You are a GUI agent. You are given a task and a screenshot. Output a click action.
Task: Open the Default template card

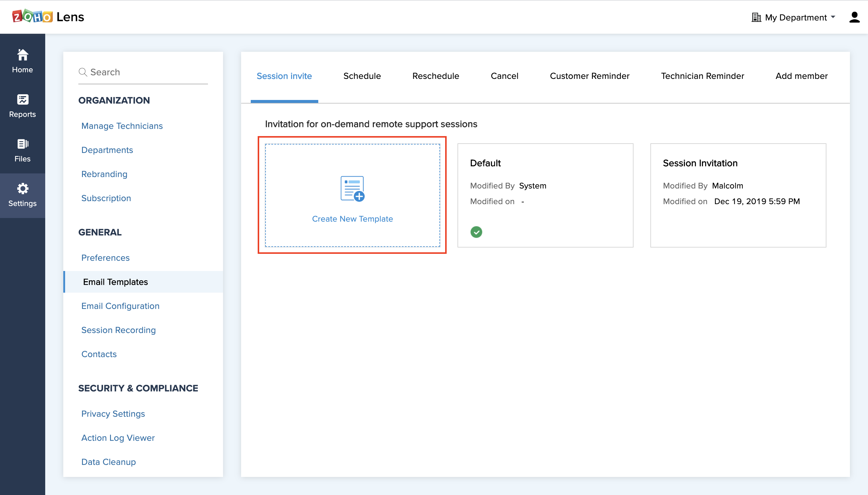tap(545, 195)
